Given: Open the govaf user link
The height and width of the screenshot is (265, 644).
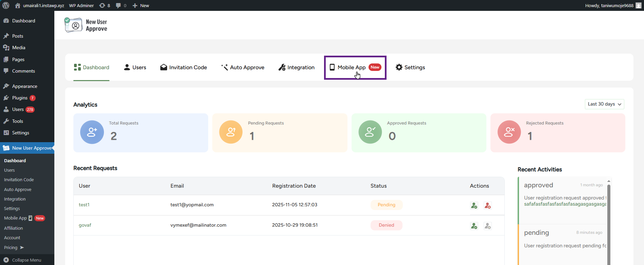Looking at the screenshot, I should [x=85, y=225].
